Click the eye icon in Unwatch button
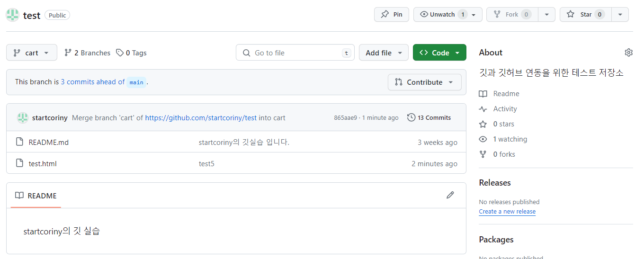The height and width of the screenshot is (259, 644). [424, 14]
